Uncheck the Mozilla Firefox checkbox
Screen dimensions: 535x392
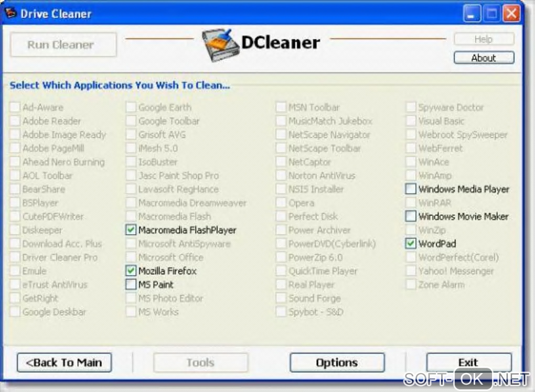[x=131, y=270]
